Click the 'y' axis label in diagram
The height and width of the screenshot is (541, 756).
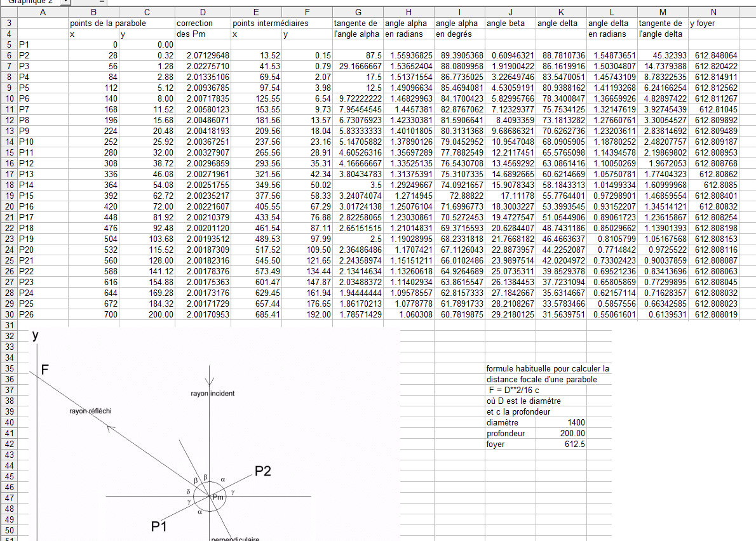35,335
